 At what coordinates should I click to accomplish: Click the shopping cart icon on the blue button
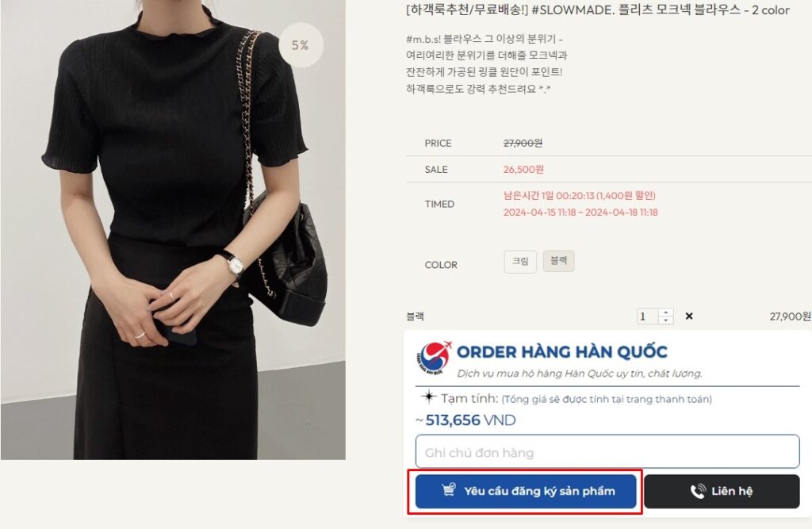[449, 489]
